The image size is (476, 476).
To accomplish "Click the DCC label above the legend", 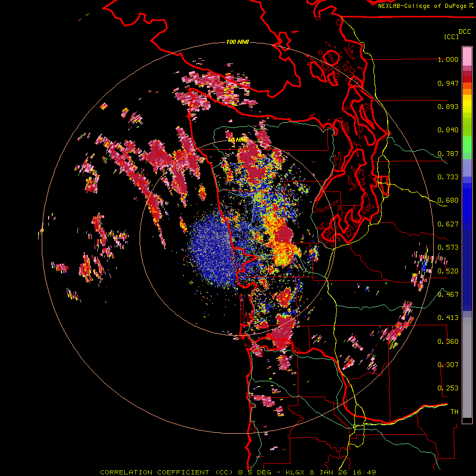I will [x=465, y=32].
